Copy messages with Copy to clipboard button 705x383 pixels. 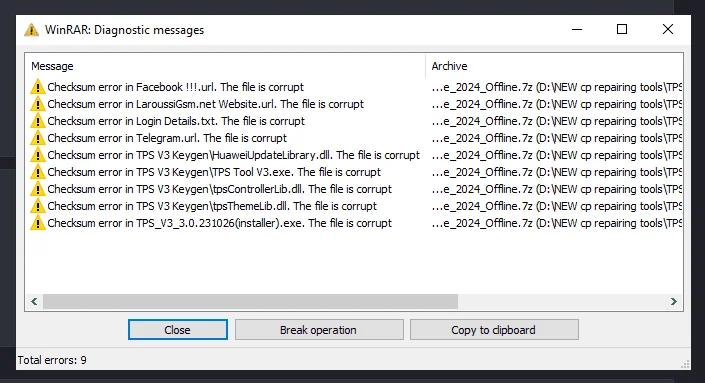[x=494, y=330]
